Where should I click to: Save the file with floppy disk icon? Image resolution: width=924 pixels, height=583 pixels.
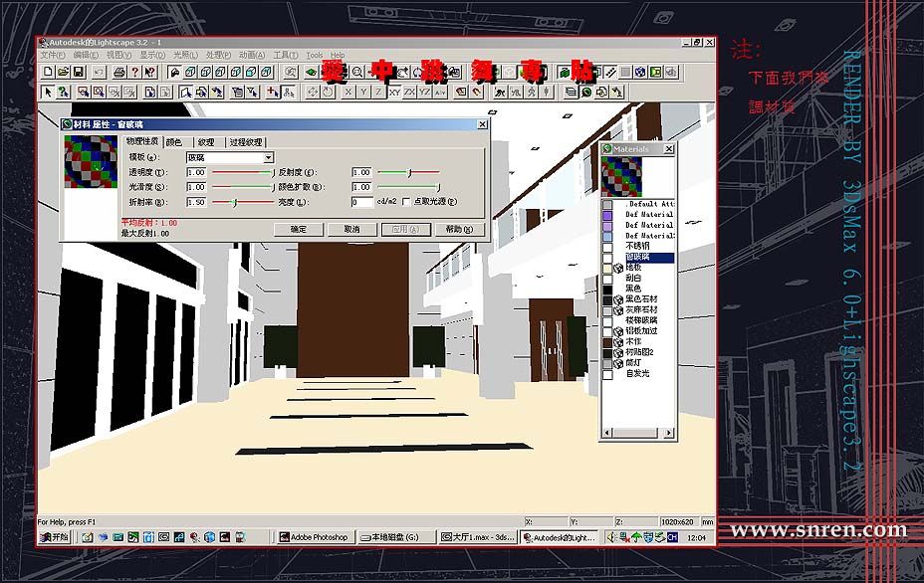coord(78,72)
